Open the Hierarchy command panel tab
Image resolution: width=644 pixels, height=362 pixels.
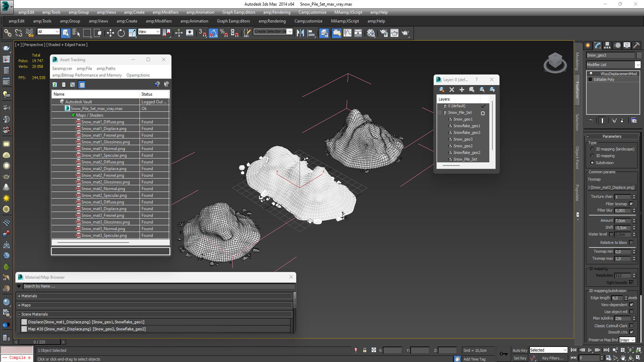coord(607,45)
